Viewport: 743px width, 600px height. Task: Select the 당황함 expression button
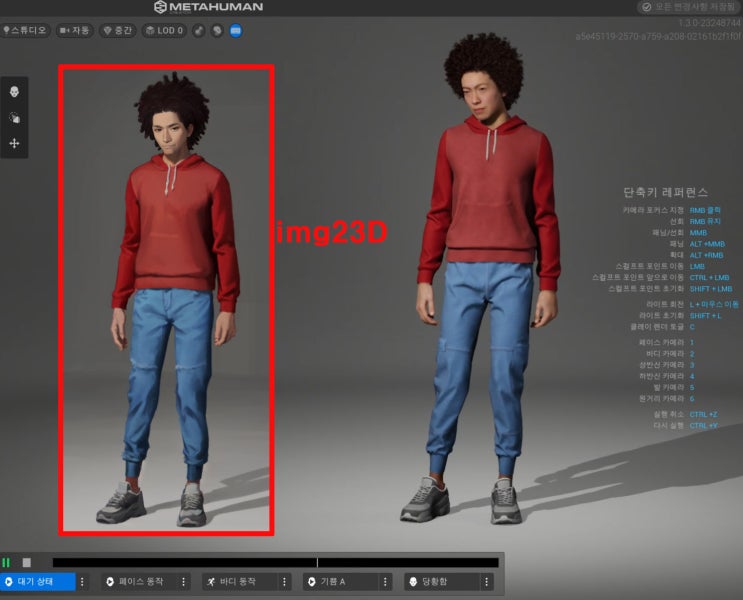(442, 582)
